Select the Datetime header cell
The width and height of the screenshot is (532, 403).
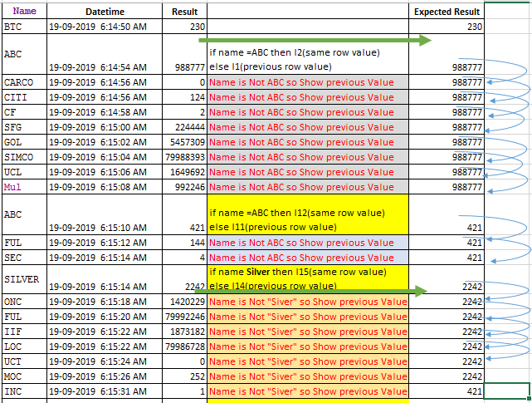point(105,11)
